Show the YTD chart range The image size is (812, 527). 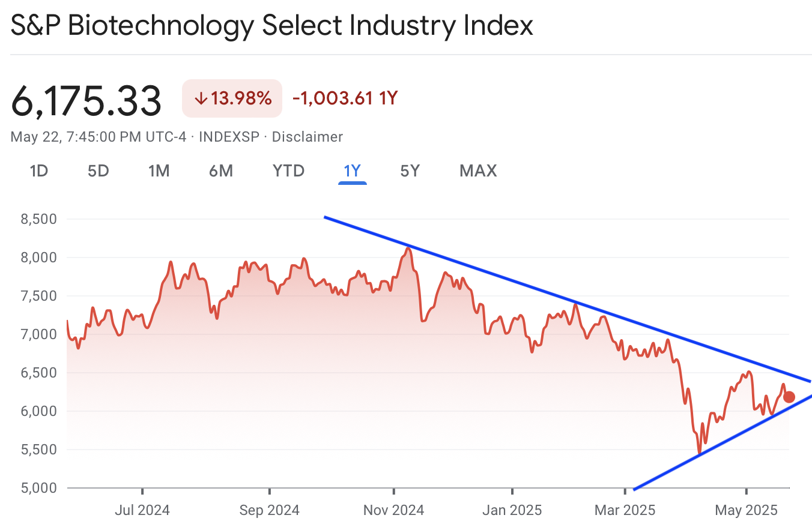(289, 171)
